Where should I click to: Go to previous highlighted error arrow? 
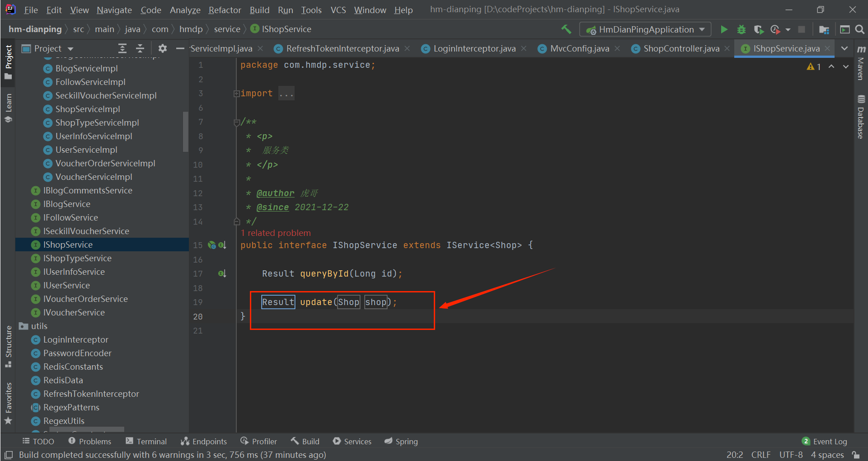831,66
